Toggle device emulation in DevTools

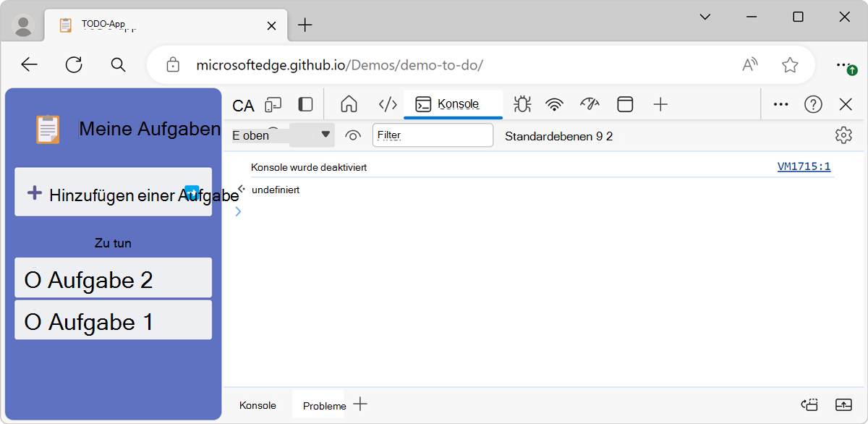pyautogui.click(x=273, y=105)
